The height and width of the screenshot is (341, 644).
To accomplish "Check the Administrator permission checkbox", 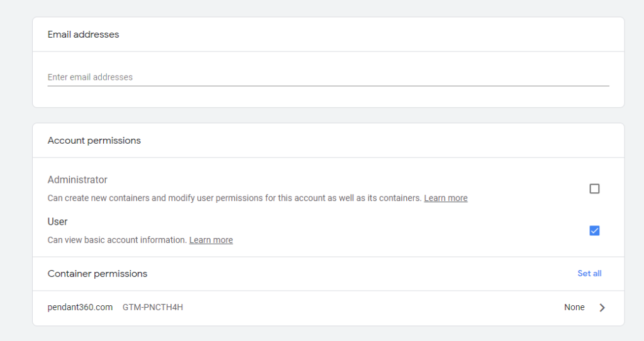I will [594, 189].
